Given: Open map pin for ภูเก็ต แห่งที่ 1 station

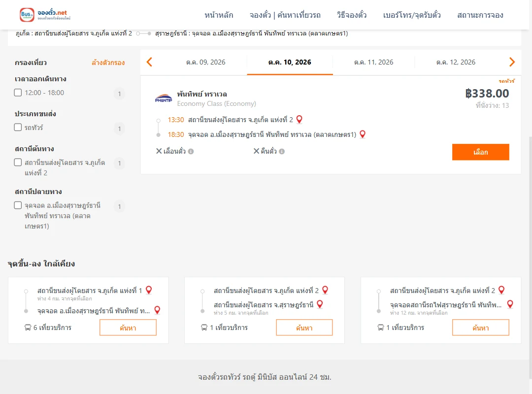Looking at the screenshot, I should point(149,290).
